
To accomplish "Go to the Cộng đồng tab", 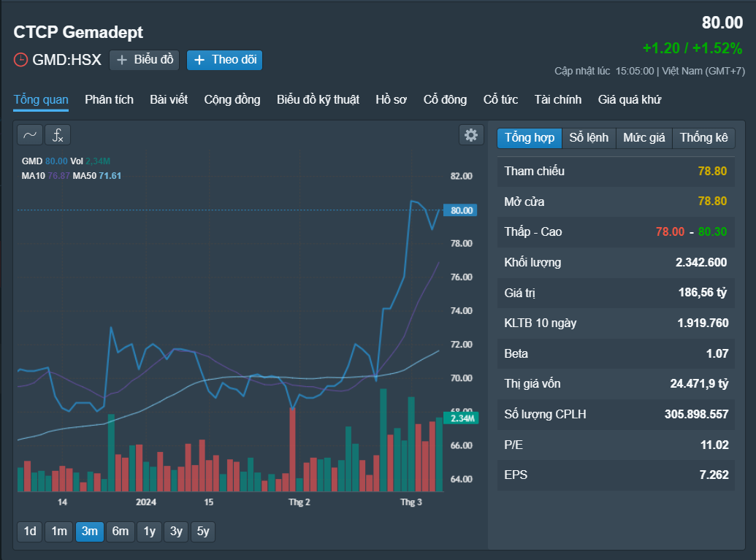I will point(232,100).
